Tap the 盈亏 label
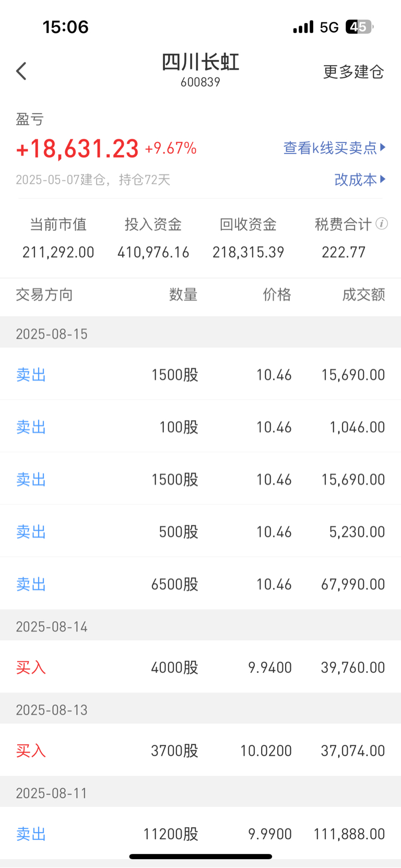This screenshot has width=401, height=868. (30, 120)
